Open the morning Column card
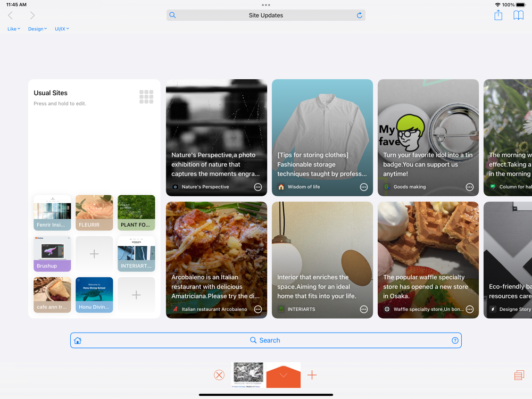 tap(508, 137)
